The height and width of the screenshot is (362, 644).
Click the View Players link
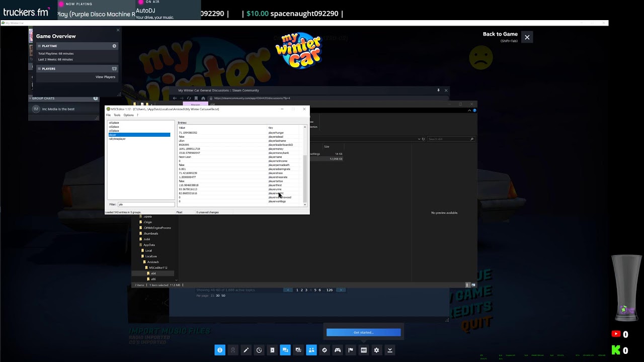pos(105,77)
